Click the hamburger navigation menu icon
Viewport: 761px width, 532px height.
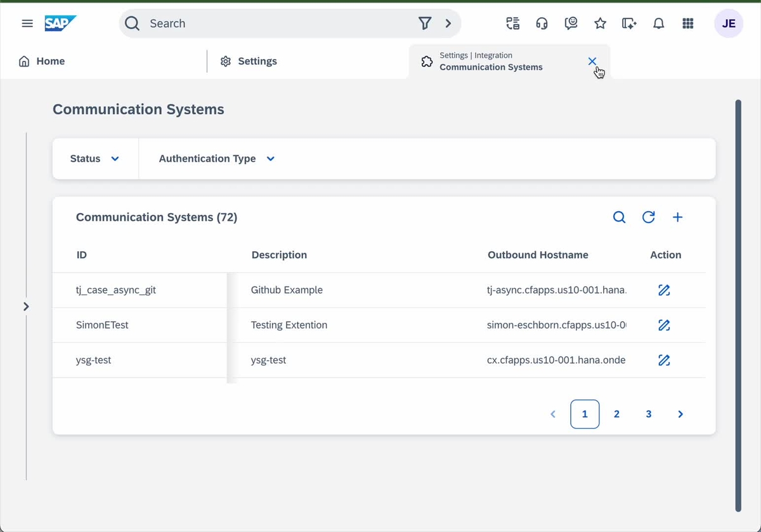[x=27, y=23]
